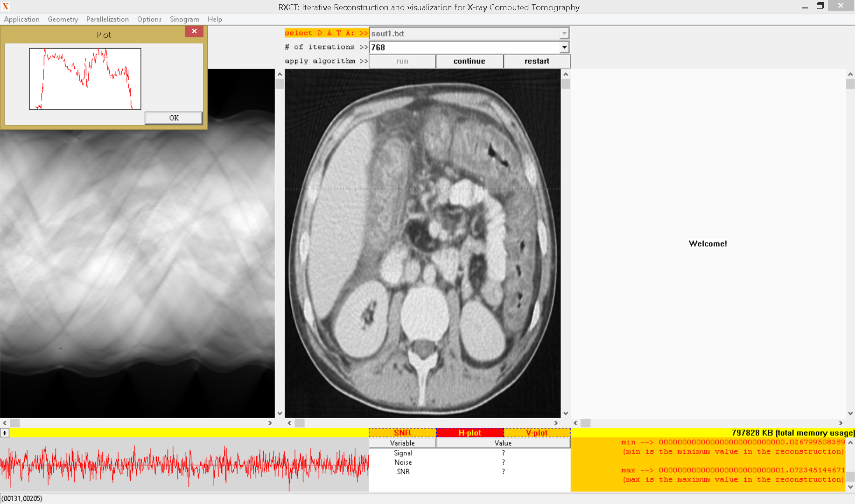Click the Noise row in SNR table
Viewport: 855px width, 504px height.
tap(470, 462)
